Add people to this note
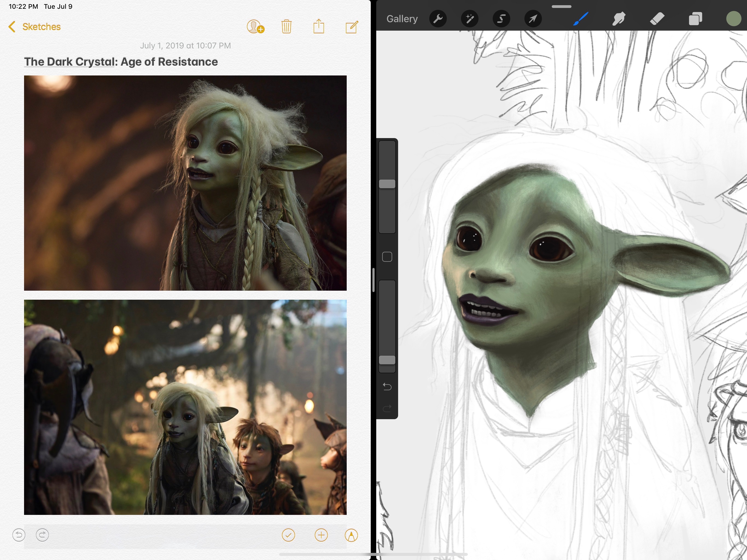The width and height of the screenshot is (747, 560). (x=255, y=26)
